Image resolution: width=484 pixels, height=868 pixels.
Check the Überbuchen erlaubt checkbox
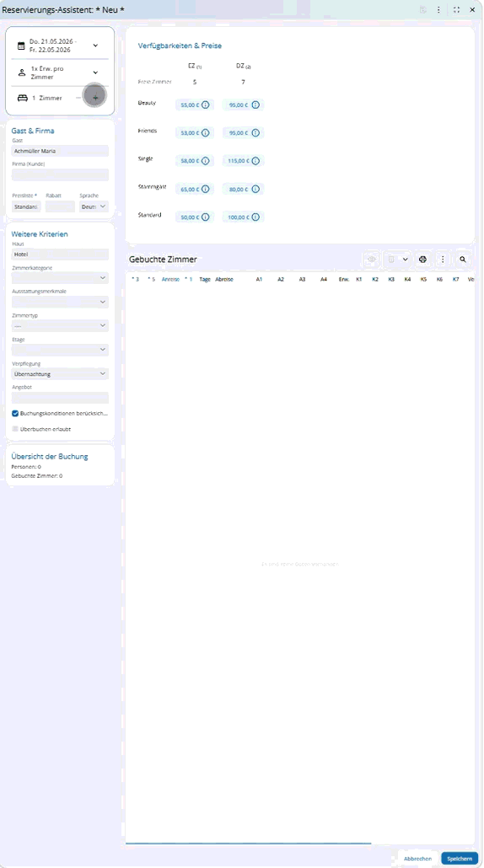coord(15,429)
